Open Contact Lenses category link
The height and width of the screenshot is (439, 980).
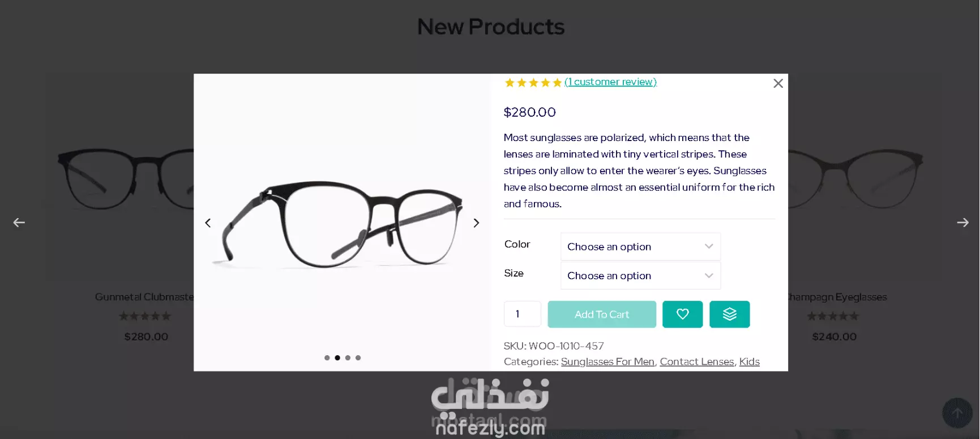coord(696,361)
